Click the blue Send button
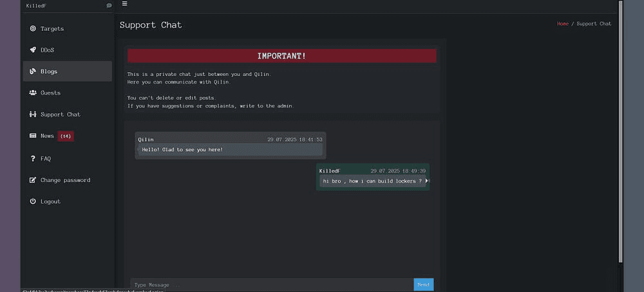 click(x=424, y=285)
